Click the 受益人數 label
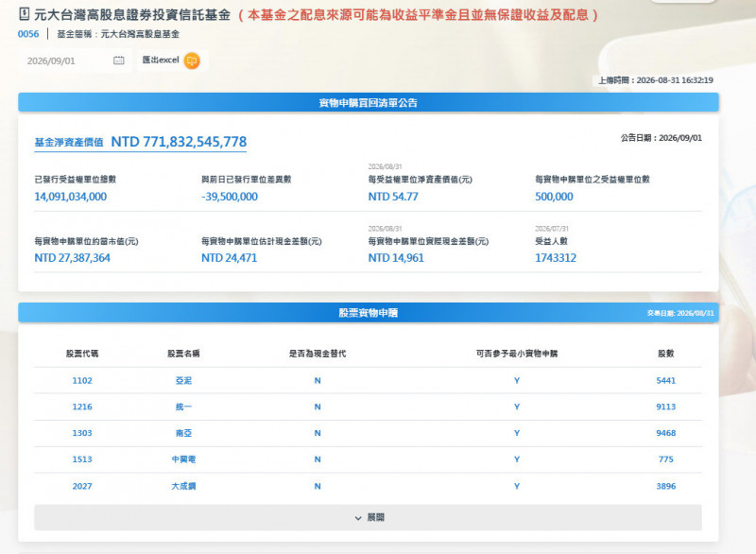Screen dimensions: 756x554 coord(552,241)
